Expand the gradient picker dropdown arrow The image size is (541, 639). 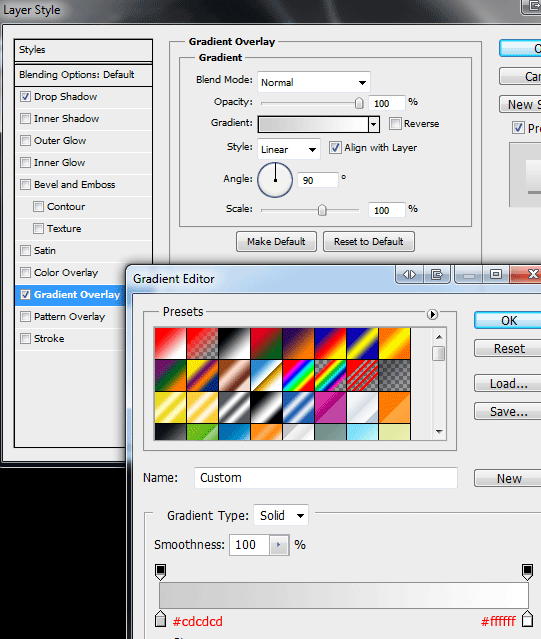pos(374,124)
